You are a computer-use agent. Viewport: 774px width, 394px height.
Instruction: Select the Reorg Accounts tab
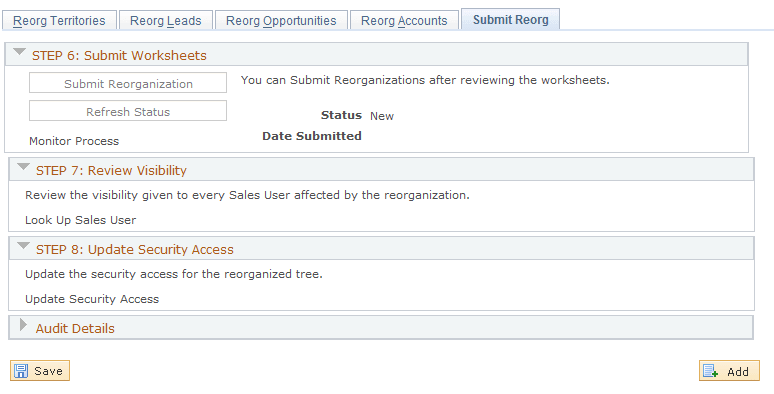point(404,21)
